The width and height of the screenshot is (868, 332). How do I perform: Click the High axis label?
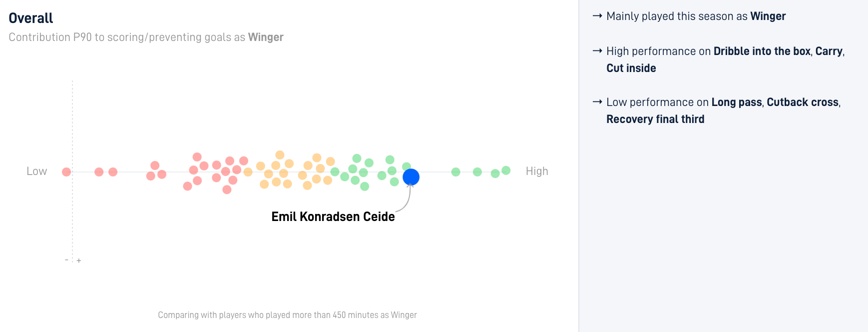point(537,171)
